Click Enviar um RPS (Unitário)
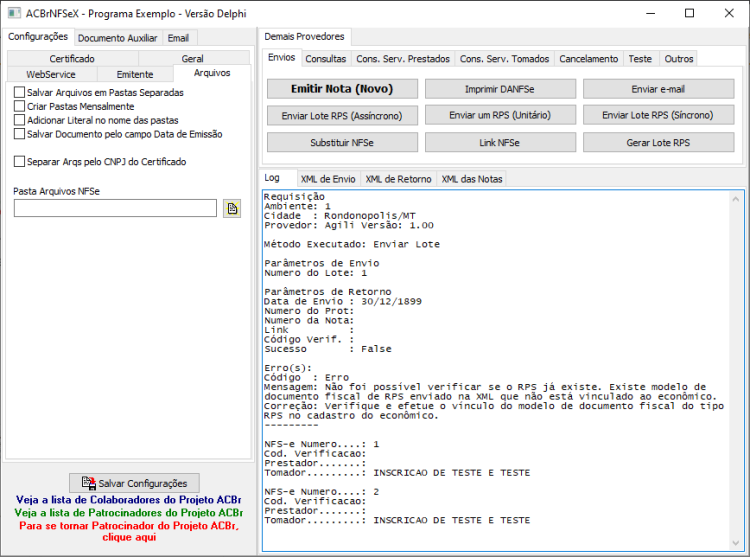The height and width of the screenshot is (557, 750). pos(500,115)
